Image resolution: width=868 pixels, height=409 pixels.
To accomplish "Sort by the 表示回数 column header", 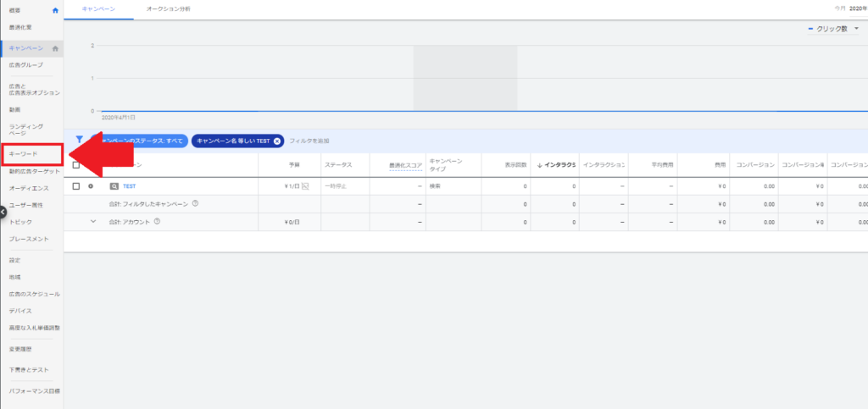I will click(516, 165).
